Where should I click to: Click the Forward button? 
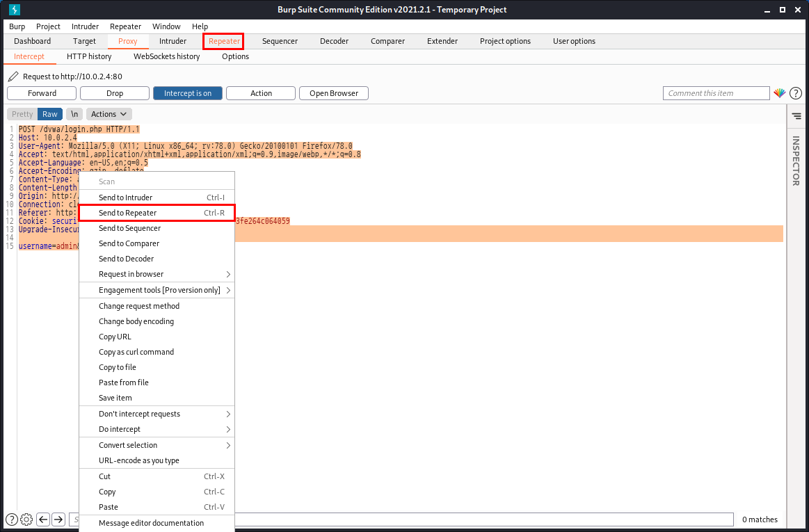point(42,93)
